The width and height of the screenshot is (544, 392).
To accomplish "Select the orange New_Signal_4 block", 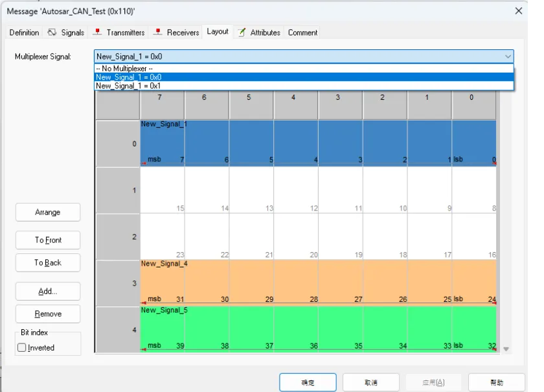I will 317,279.
